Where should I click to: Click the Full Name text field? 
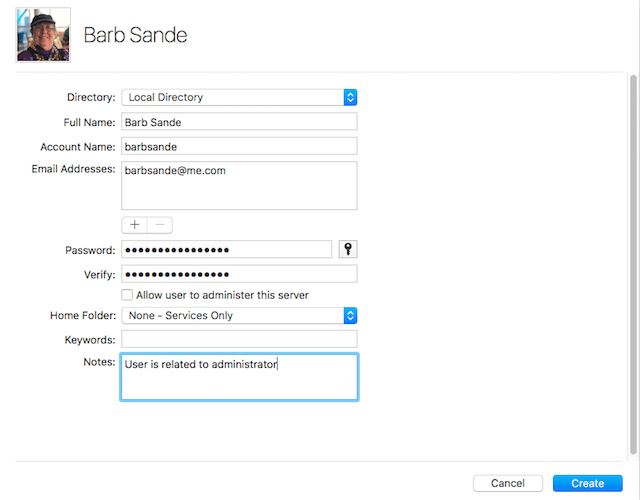click(239, 122)
